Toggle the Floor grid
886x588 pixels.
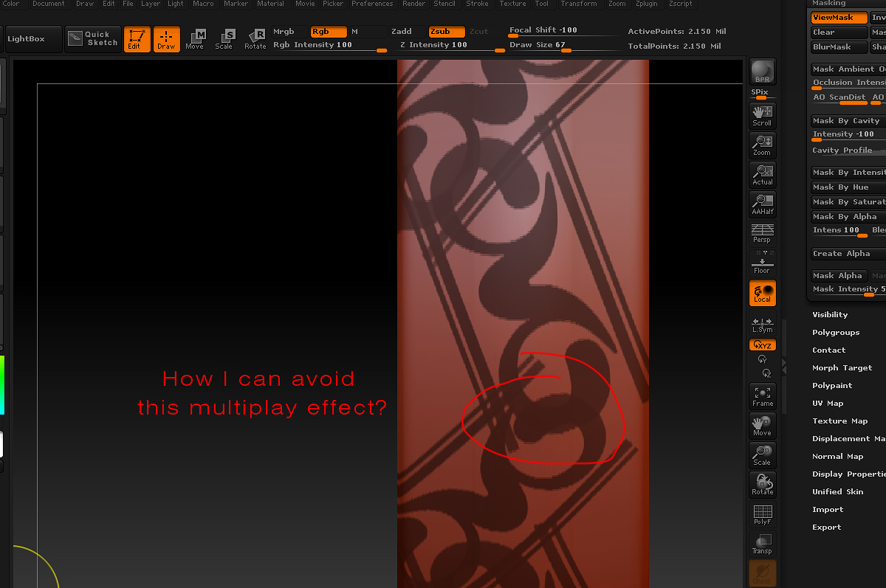[x=763, y=263]
